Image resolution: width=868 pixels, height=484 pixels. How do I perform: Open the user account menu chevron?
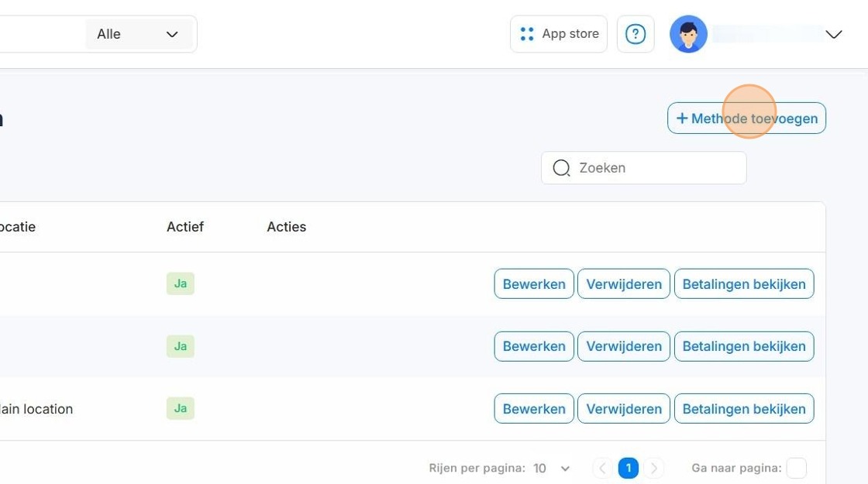834,34
